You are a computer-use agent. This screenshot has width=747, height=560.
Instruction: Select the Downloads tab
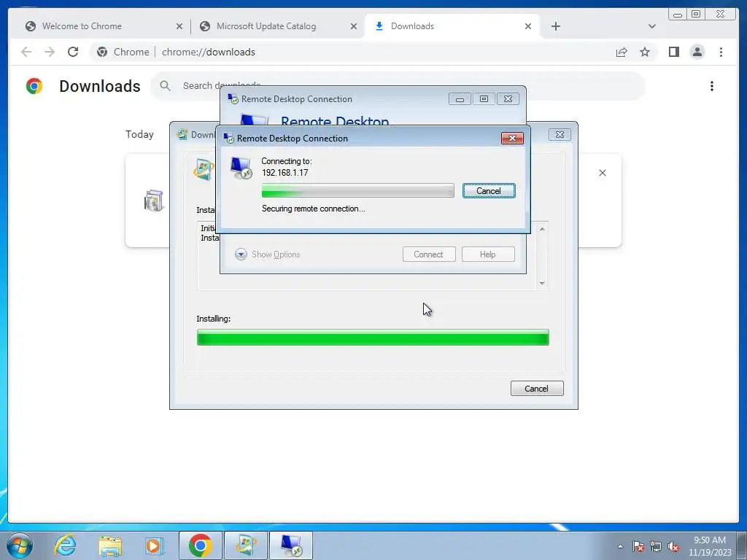[x=412, y=26]
